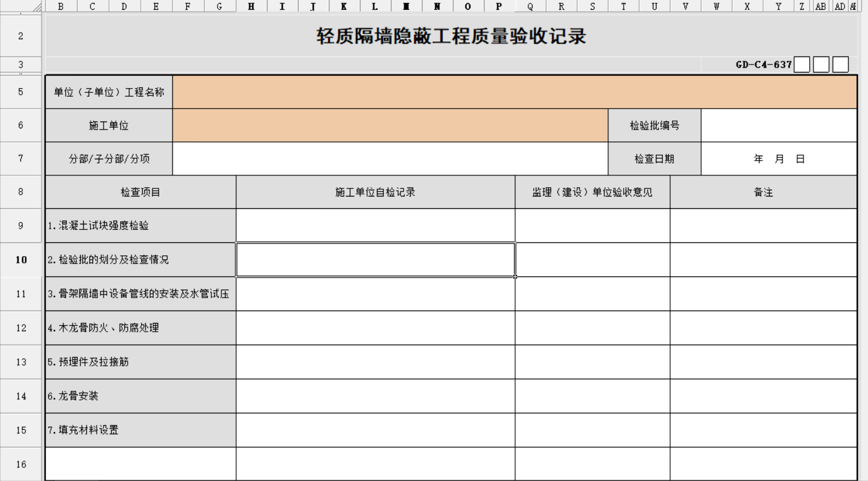
Task: Select column H header
Action: pyautogui.click(x=251, y=6)
